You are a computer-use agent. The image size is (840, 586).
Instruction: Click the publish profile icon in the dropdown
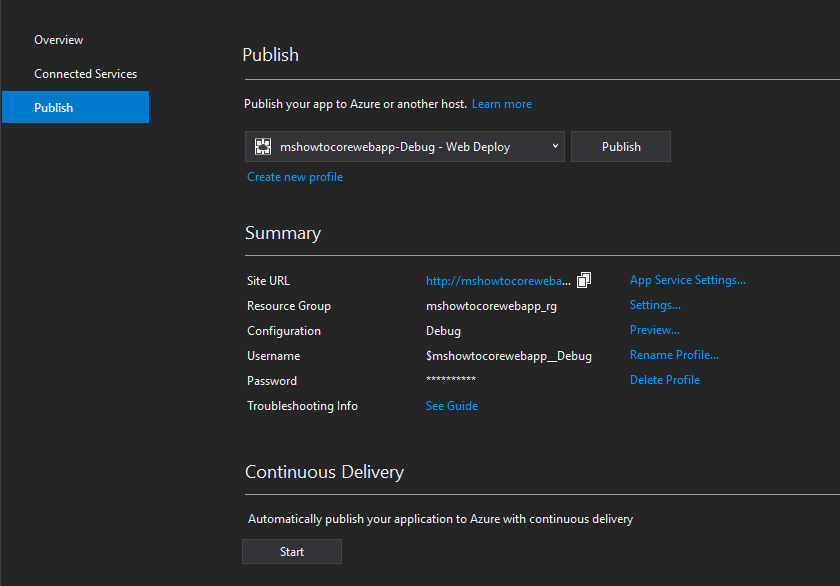pos(262,147)
